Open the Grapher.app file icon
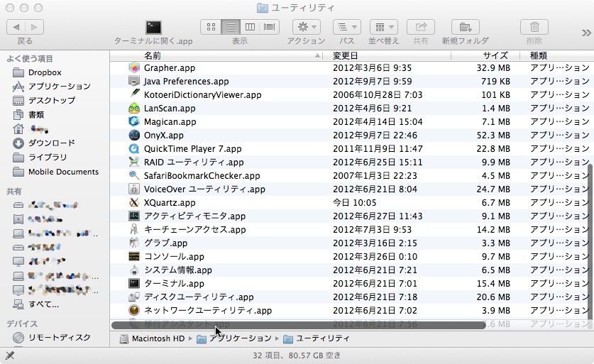The height and width of the screenshot is (364, 594). coord(135,68)
